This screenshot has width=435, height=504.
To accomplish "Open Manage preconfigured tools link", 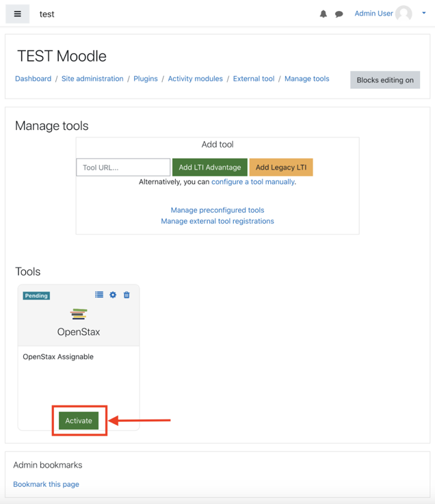I will coord(217,210).
